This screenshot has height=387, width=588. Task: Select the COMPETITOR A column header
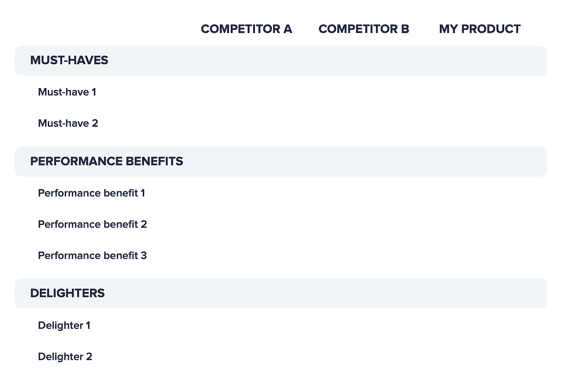[x=246, y=29]
